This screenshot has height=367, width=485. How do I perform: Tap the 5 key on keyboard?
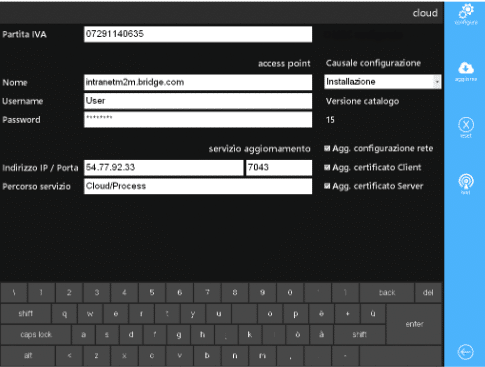click(x=152, y=293)
